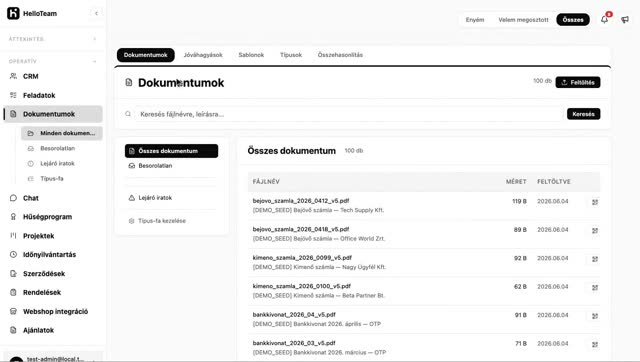This screenshot has height=362, width=640.
Task: Switch to the Sablonok tab
Action: pos(251,55)
